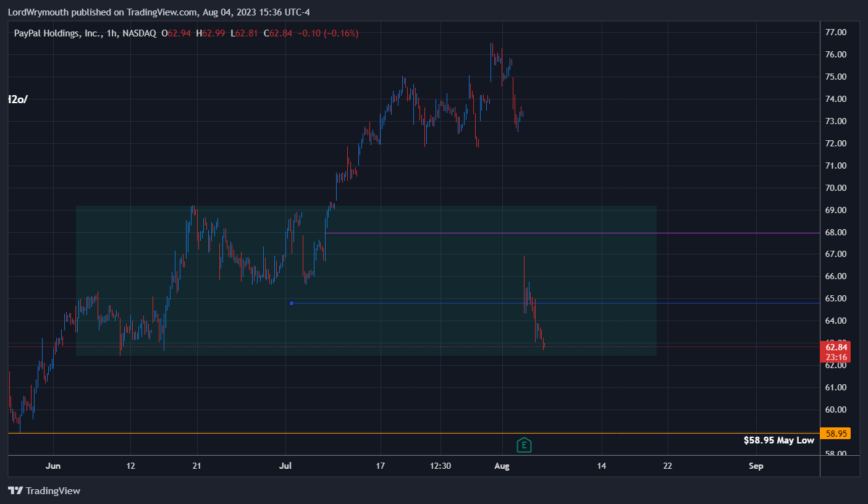Click the 'NASDAQ' exchange label
This screenshot has height=504, width=868.
click(139, 33)
